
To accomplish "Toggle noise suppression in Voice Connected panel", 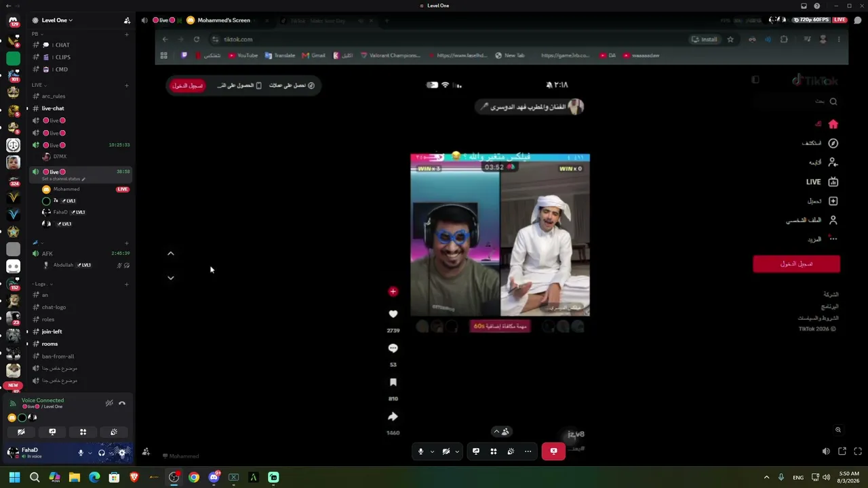I will (x=109, y=403).
